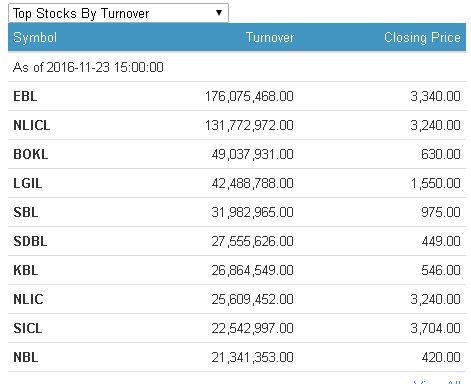The height and width of the screenshot is (384, 471).
Task: Sort by the Symbol column header
Action: tap(35, 37)
